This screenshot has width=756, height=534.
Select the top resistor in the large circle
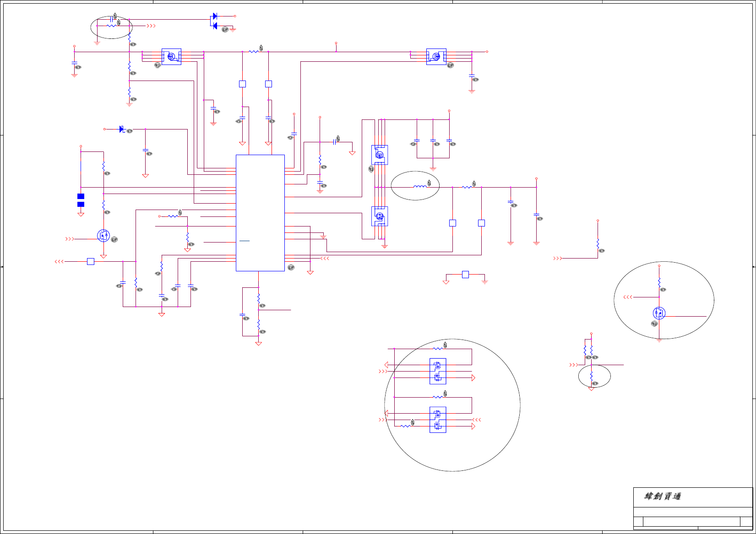438,349
